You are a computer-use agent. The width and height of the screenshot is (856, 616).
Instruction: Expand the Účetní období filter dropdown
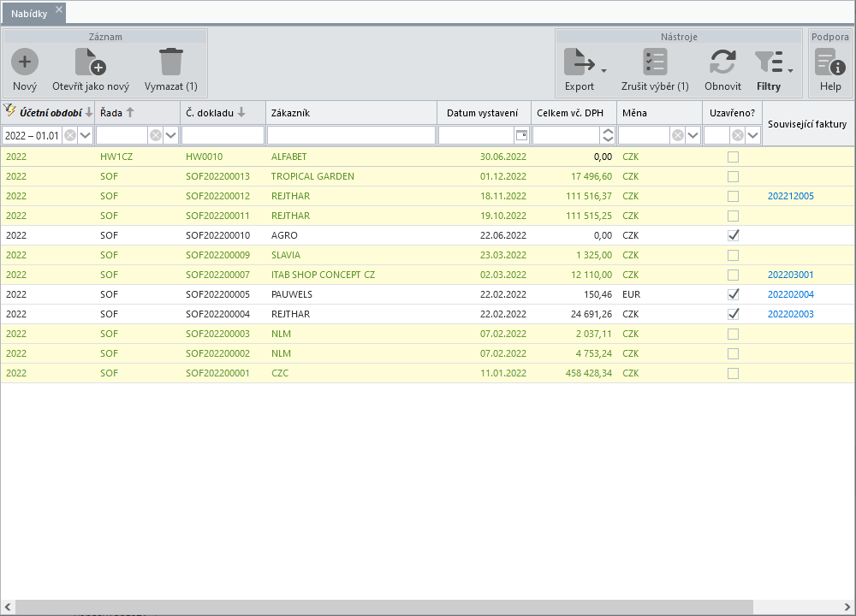tap(85, 135)
